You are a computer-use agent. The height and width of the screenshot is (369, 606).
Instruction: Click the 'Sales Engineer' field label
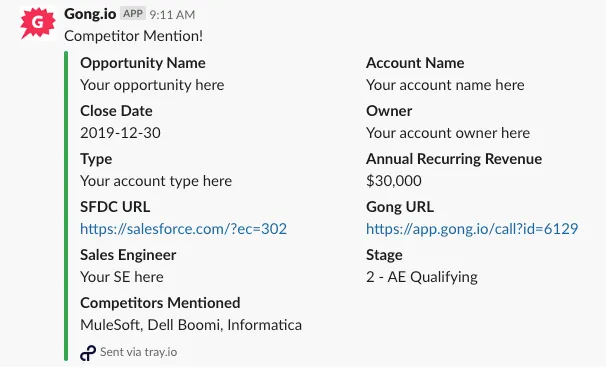[128, 255]
